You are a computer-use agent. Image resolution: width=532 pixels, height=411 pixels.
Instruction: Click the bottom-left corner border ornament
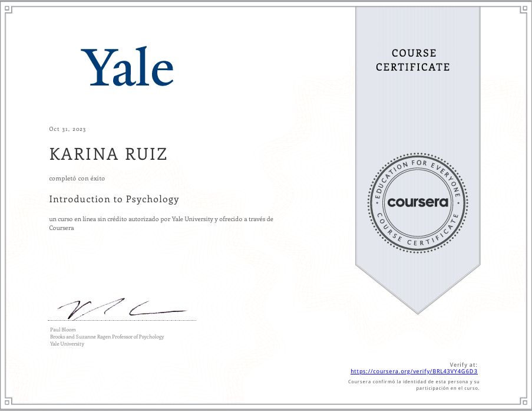pos(9,402)
